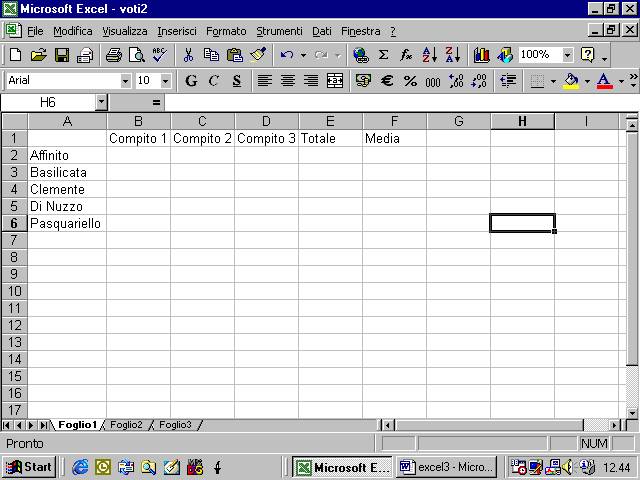
Task: Expand the font size 10 dropdown
Action: pos(165,81)
